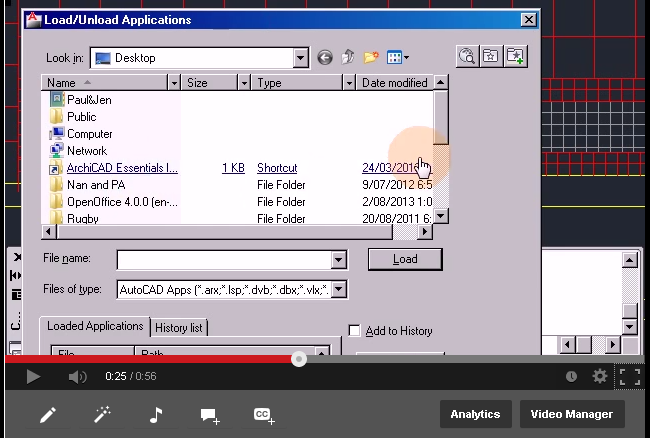The image size is (650, 438).
Task: Click the up one level folder icon
Action: tap(347, 58)
